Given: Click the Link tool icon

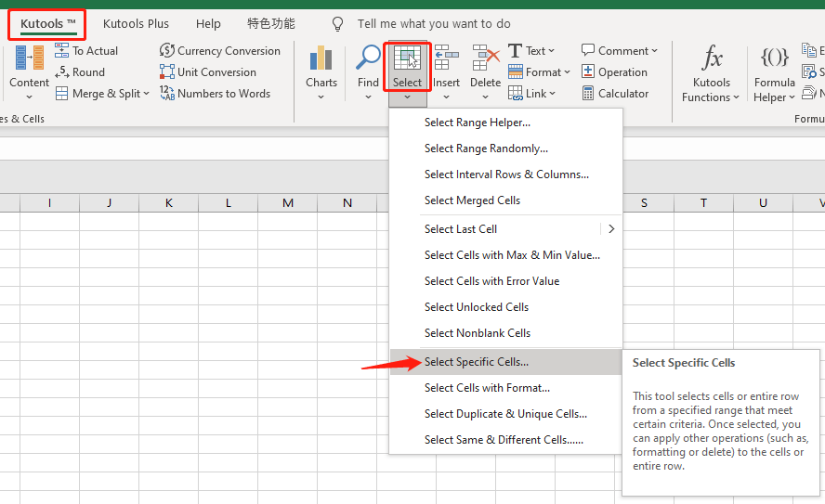Looking at the screenshot, I should (515, 94).
